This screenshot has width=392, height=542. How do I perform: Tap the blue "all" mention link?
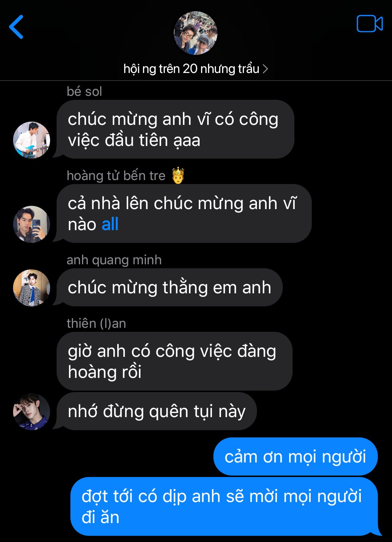coord(110,224)
